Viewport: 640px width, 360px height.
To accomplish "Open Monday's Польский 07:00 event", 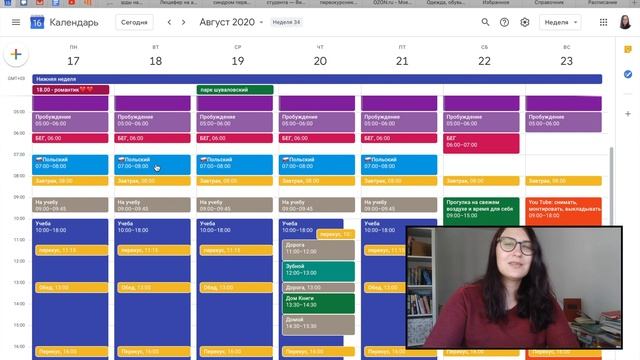I will (70, 165).
